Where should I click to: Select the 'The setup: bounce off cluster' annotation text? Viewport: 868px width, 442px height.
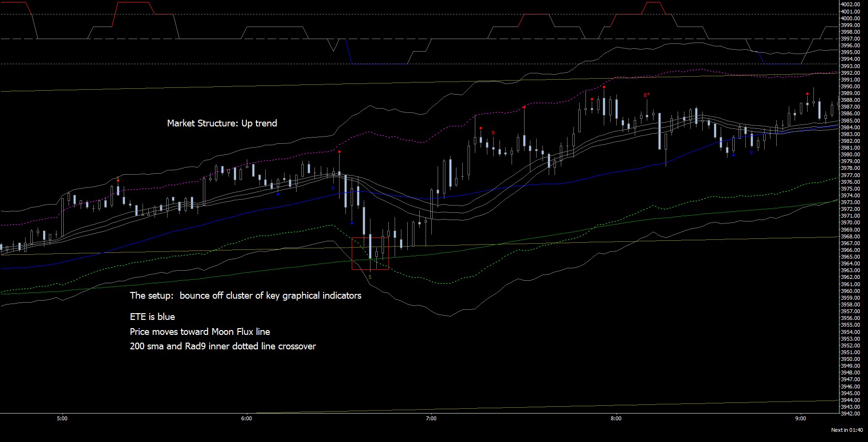[x=245, y=296]
